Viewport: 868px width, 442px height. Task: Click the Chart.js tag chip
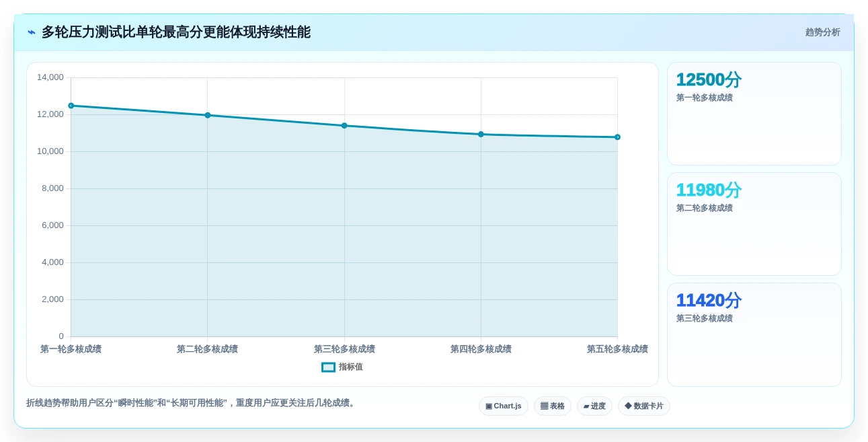click(x=504, y=406)
